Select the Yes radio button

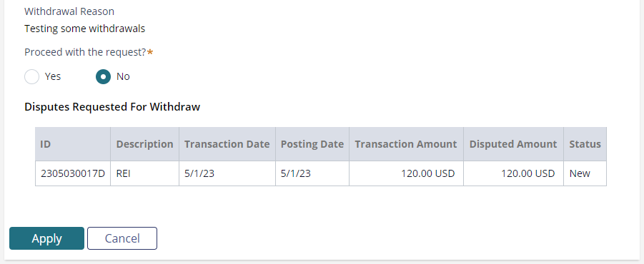pyautogui.click(x=31, y=76)
